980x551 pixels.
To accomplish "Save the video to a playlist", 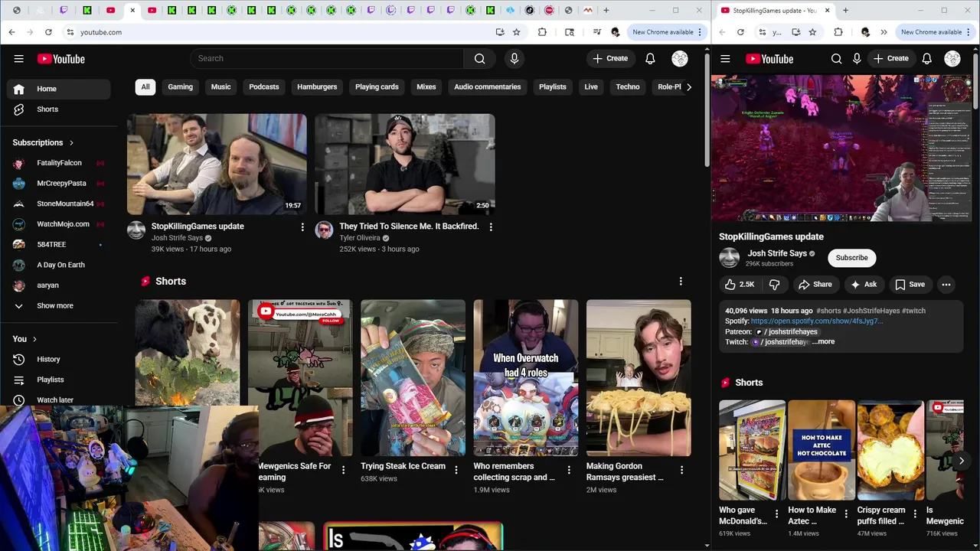I will pos(910,285).
